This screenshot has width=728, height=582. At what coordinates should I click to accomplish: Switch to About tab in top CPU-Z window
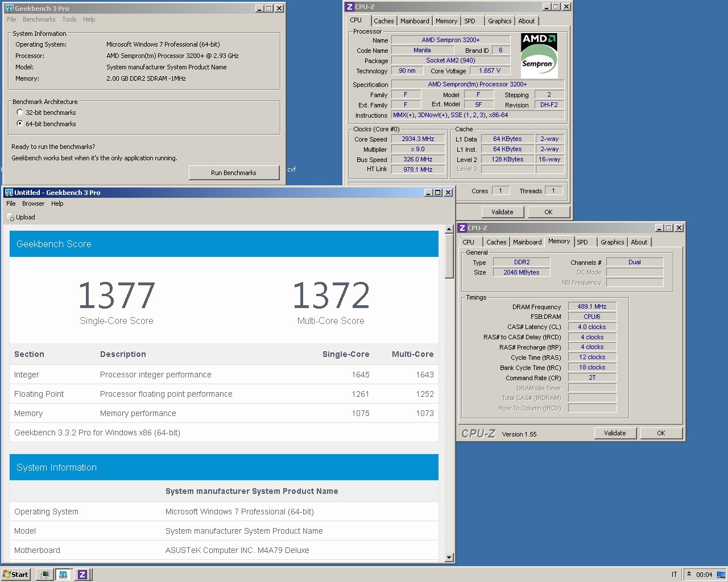527,21
